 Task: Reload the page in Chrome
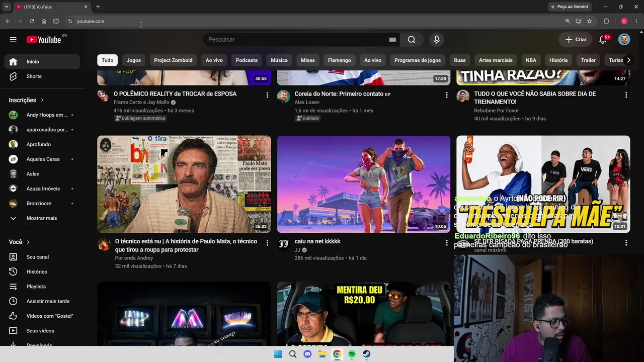click(32, 21)
